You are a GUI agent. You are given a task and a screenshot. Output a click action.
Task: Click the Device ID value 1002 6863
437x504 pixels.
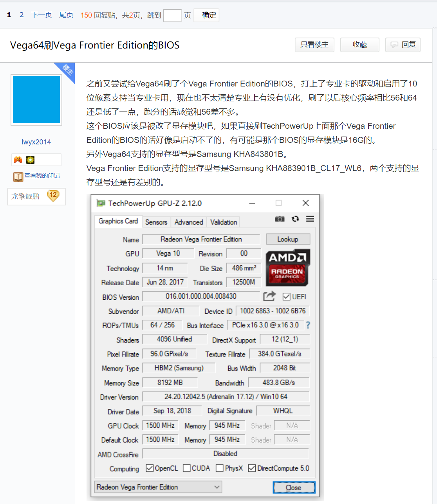point(273,311)
